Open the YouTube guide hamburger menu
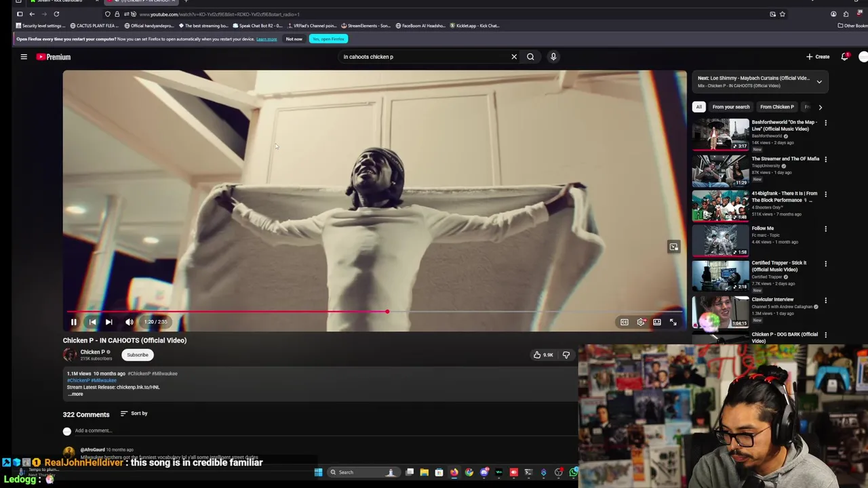The image size is (868, 488). (x=24, y=57)
